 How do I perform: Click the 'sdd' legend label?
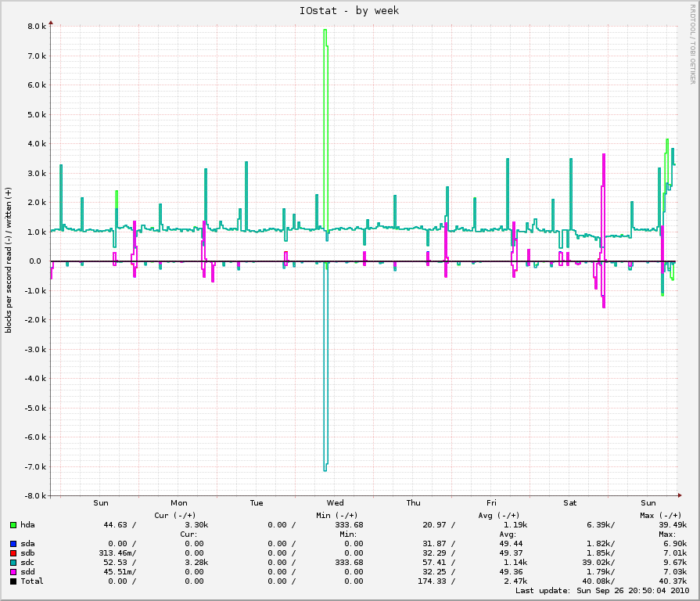[27, 572]
